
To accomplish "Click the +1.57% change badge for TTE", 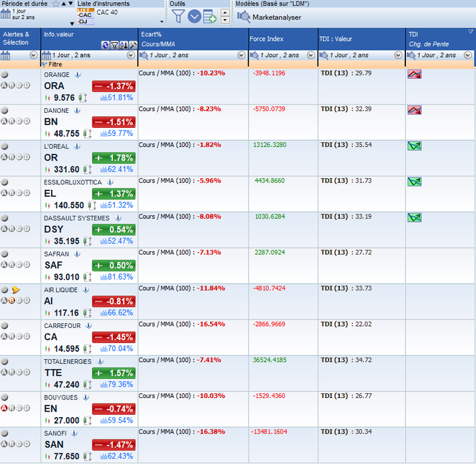I will pyautogui.click(x=114, y=373).
